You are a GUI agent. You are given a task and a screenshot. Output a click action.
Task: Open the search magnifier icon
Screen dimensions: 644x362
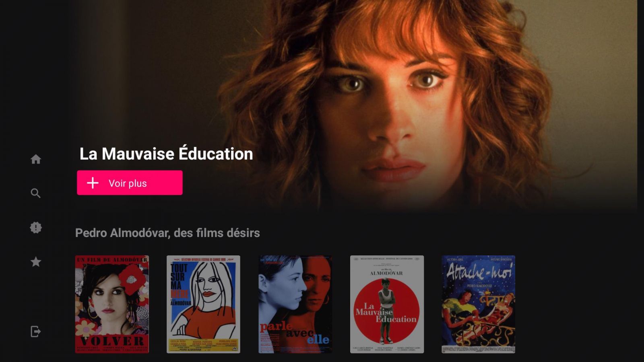[36, 193]
